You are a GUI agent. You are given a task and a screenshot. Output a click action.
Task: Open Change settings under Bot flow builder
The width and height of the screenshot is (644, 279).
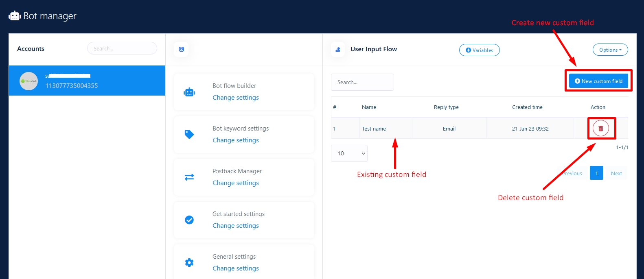[x=236, y=98]
